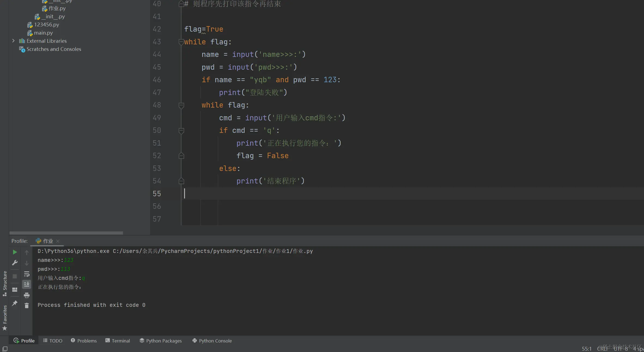644x352 pixels.
Task: Open the Terminal tool window tab
Action: (118, 341)
